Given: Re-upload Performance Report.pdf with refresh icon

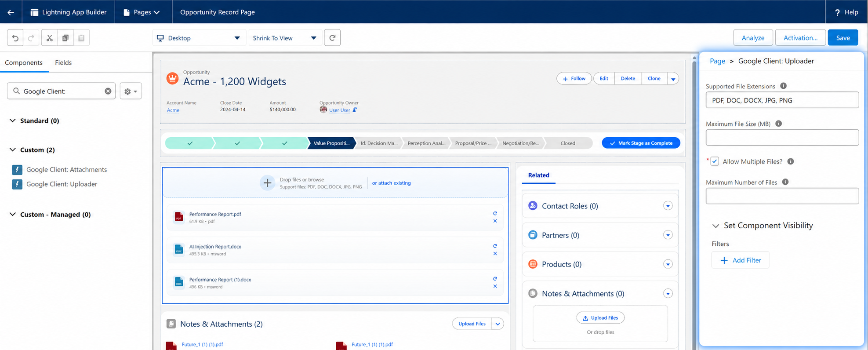Looking at the screenshot, I should click(x=495, y=213).
